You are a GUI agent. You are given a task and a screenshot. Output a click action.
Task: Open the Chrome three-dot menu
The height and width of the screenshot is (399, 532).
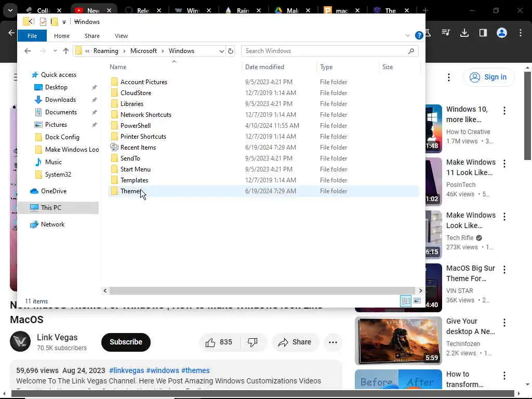[x=521, y=33]
